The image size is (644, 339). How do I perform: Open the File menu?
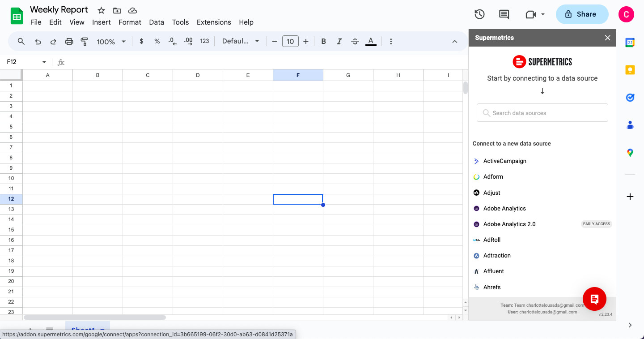click(36, 22)
